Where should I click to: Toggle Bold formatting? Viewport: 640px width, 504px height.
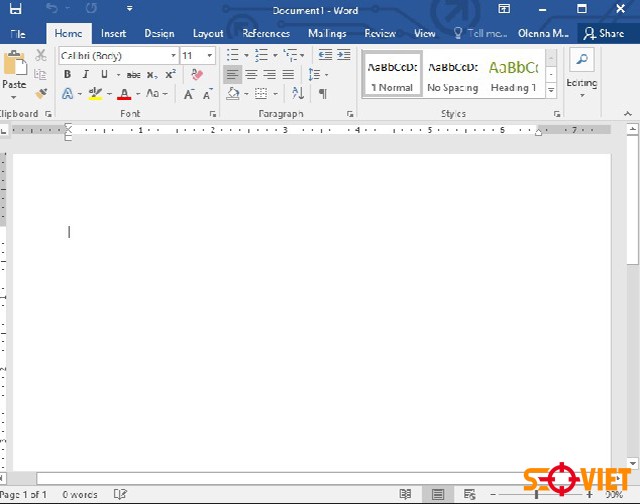(68, 75)
